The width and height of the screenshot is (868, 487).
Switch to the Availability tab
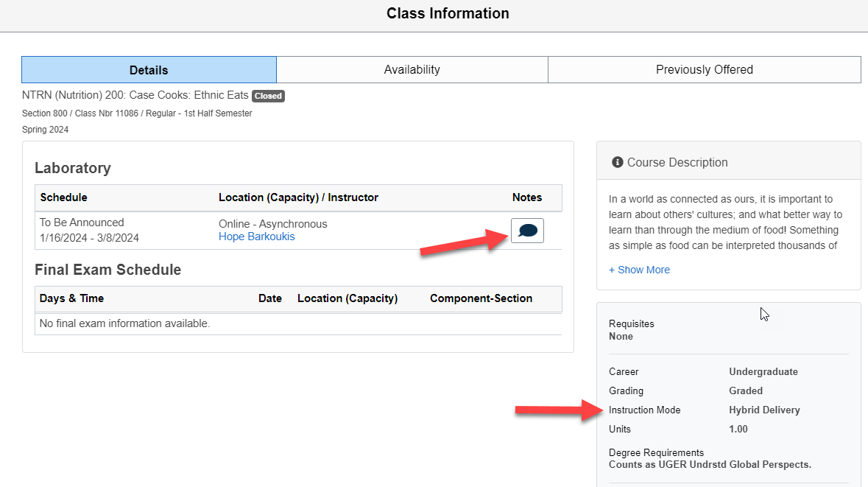pyautogui.click(x=412, y=69)
